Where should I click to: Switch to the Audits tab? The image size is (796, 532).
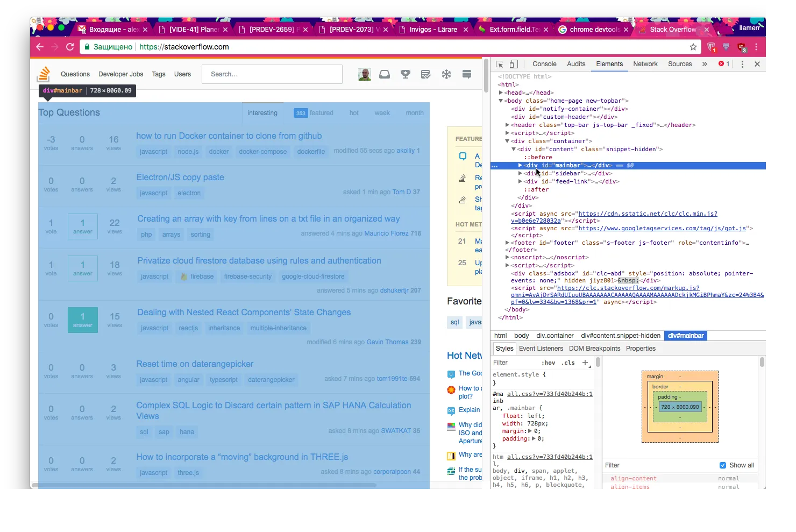576,64
